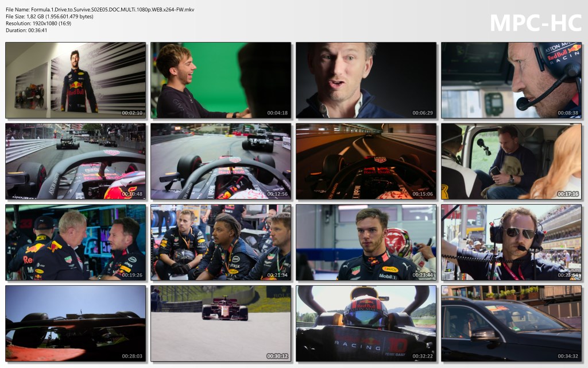Screen dimensions: 588x368
Task: Select the dark car silhouette thumbnail at 00:28:03
Action: tap(76, 323)
